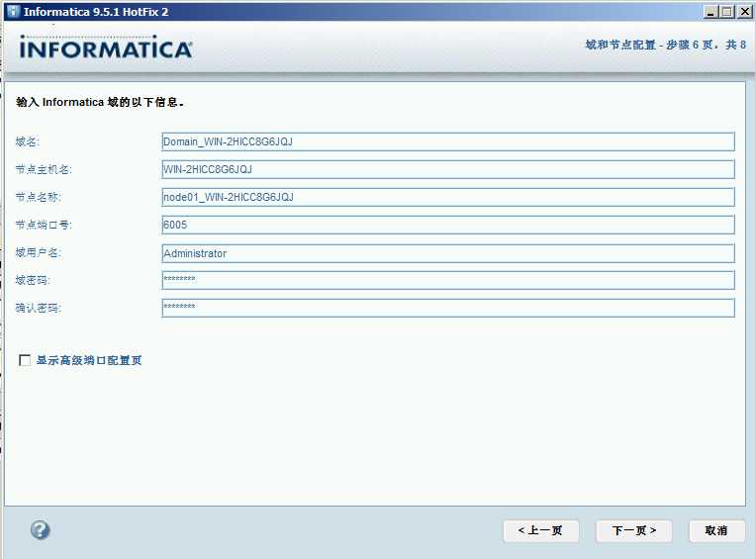756x559 pixels.
Task: Click the 显示高级端口配置页 label text
Action: point(89,360)
